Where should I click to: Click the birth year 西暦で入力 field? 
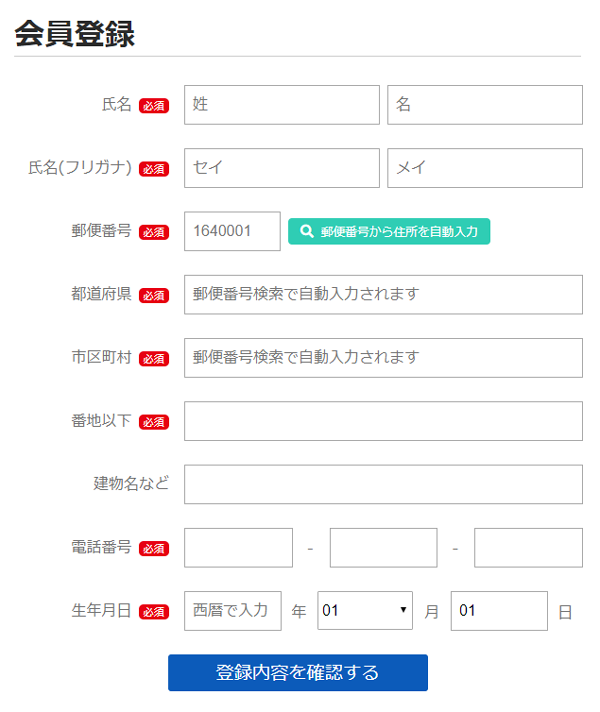pyautogui.click(x=233, y=610)
